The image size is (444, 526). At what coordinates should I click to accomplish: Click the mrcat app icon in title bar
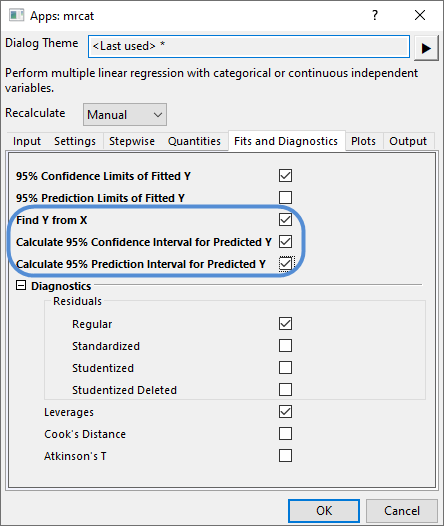coord(16,15)
